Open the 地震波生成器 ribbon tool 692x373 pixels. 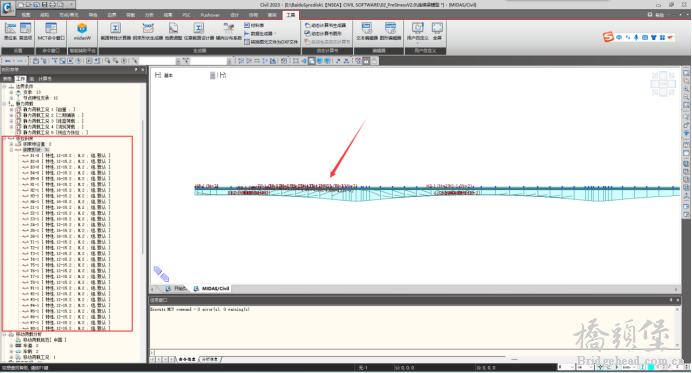(x=173, y=31)
